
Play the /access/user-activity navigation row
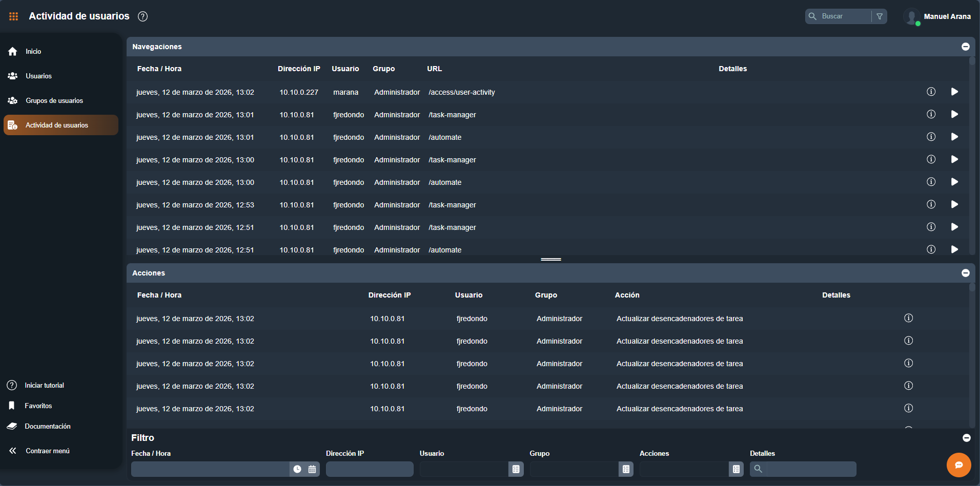pyautogui.click(x=954, y=92)
